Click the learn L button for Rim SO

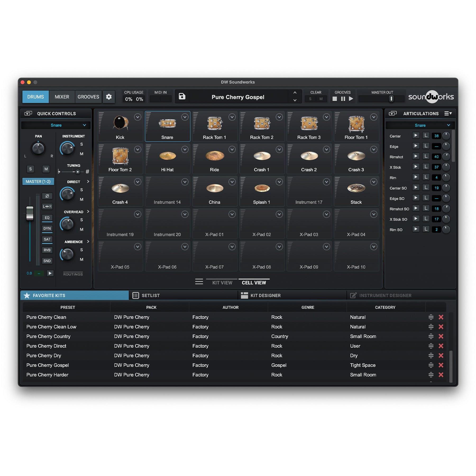coord(425,229)
